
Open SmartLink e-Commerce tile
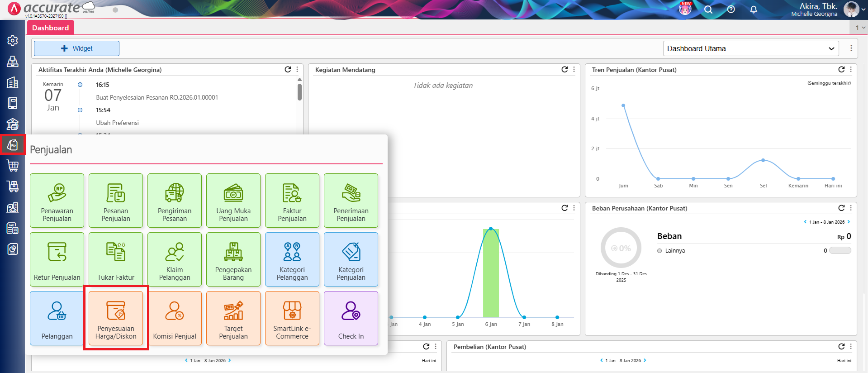click(x=292, y=318)
